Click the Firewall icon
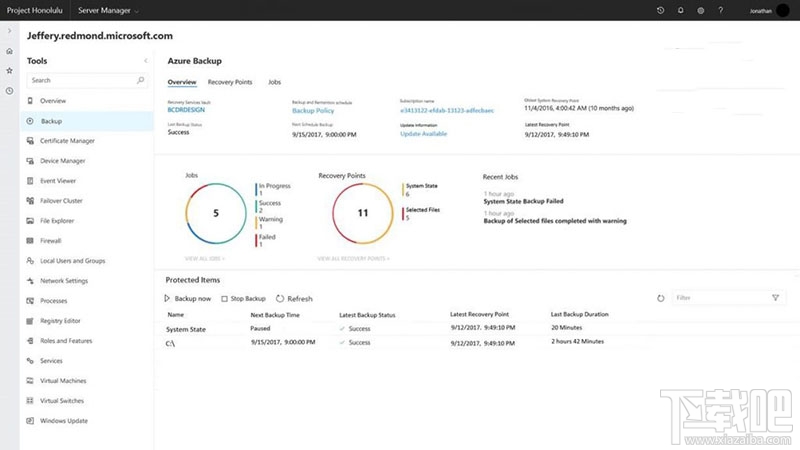The height and width of the screenshot is (450, 800). [x=30, y=240]
